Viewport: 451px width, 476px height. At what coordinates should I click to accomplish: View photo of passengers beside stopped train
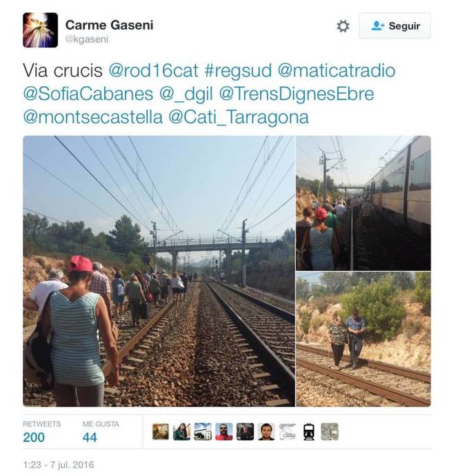click(x=363, y=203)
